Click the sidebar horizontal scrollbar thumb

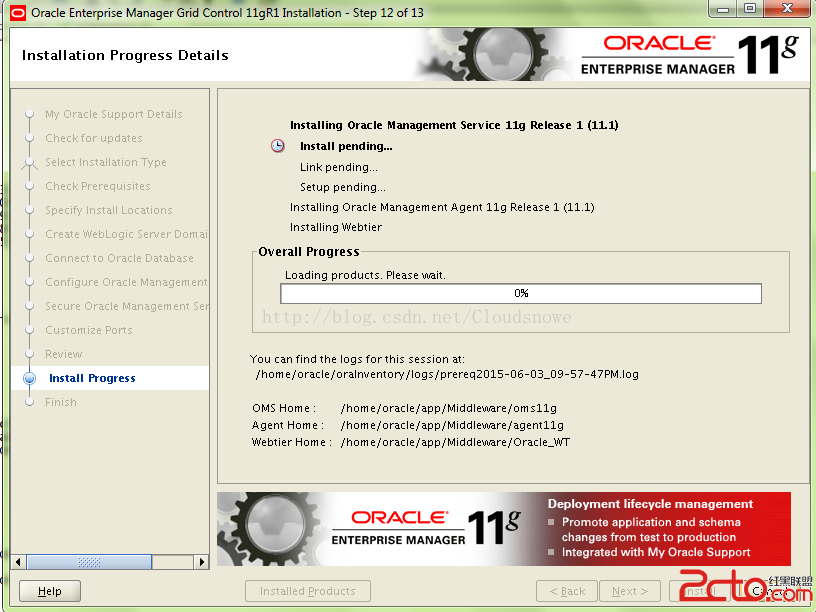89,562
